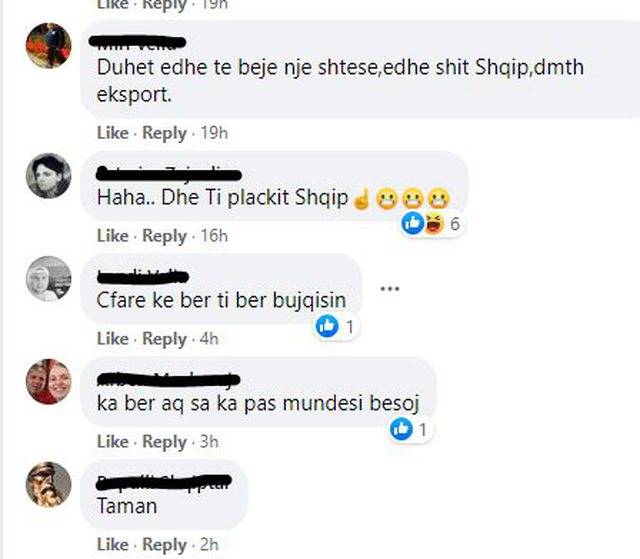Like the comment posted 4h ago

(113, 339)
